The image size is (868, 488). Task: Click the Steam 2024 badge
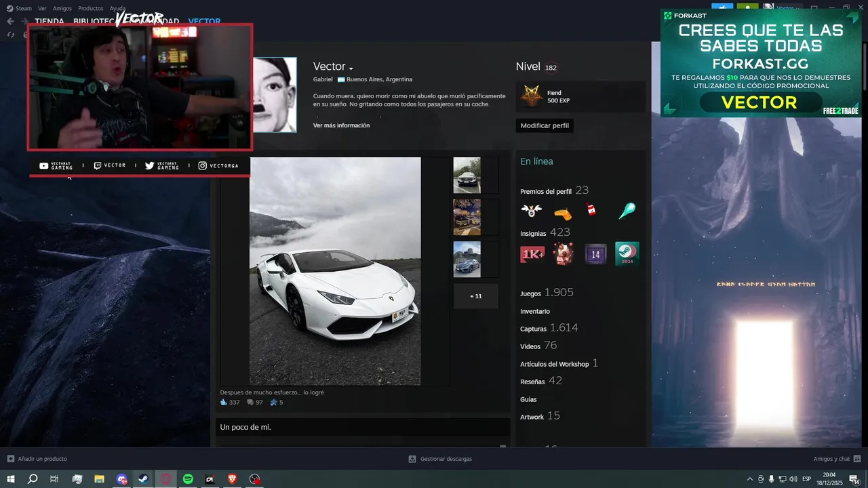tap(627, 253)
